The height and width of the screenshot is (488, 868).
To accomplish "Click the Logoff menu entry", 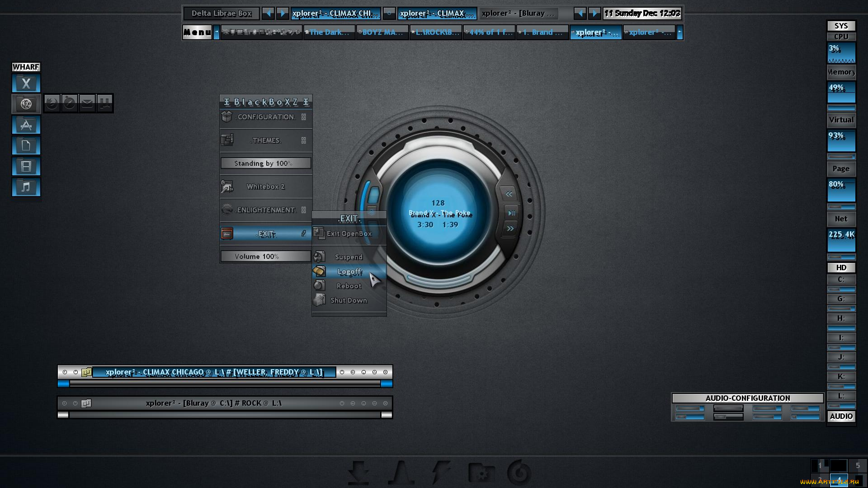I will point(349,272).
